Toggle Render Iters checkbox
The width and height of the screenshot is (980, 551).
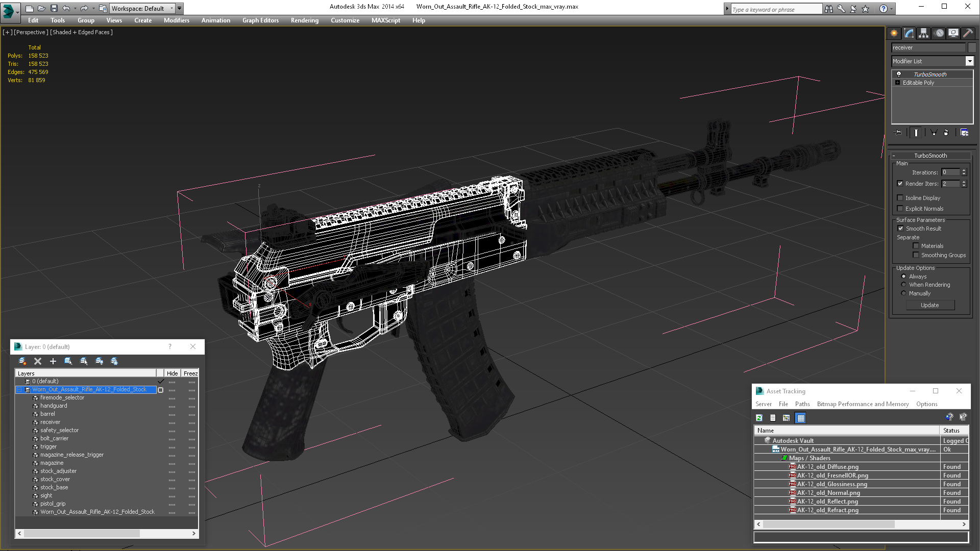900,184
